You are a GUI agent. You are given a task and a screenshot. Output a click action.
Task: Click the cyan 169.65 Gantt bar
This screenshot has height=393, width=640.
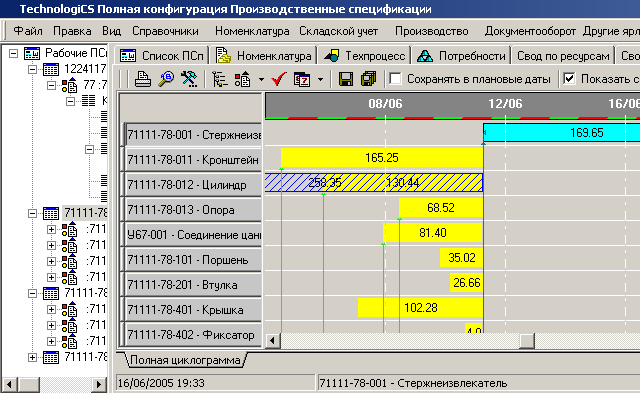click(x=562, y=133)
